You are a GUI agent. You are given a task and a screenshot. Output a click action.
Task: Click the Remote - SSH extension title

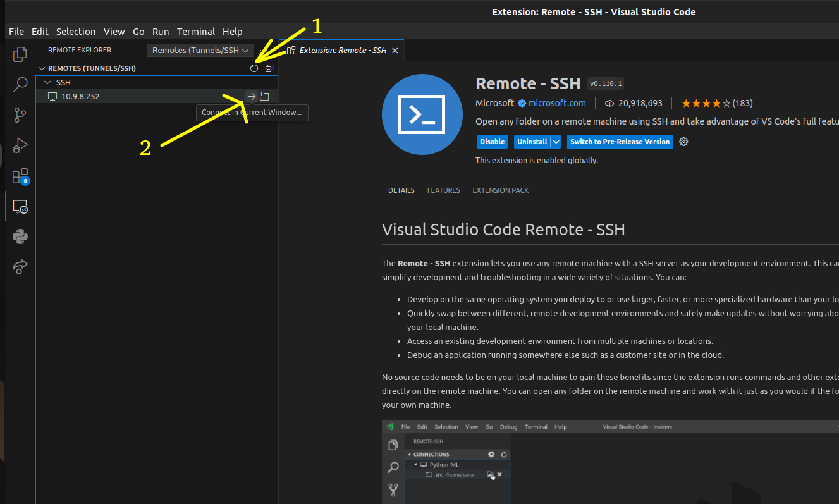pos(528,83)
